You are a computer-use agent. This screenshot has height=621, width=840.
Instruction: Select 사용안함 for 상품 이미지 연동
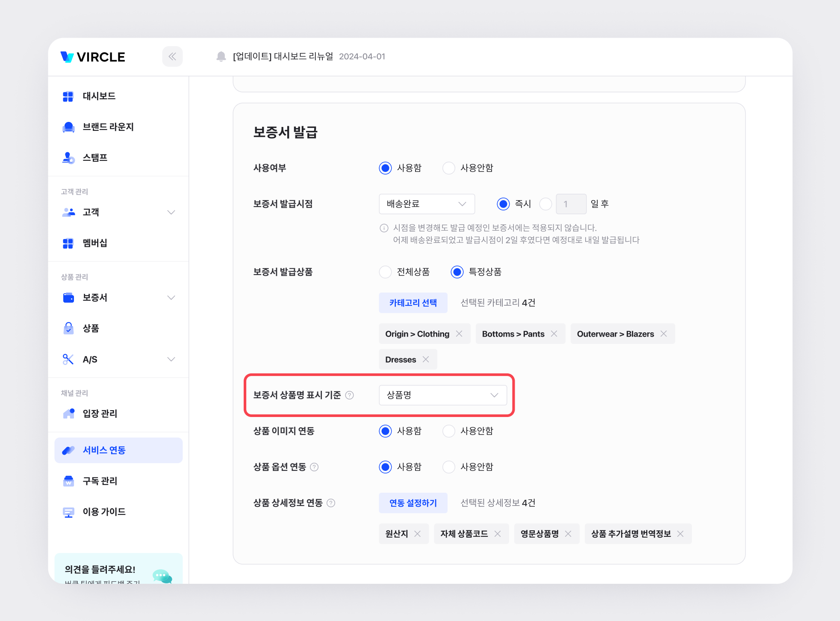click(x=449, y=431)
